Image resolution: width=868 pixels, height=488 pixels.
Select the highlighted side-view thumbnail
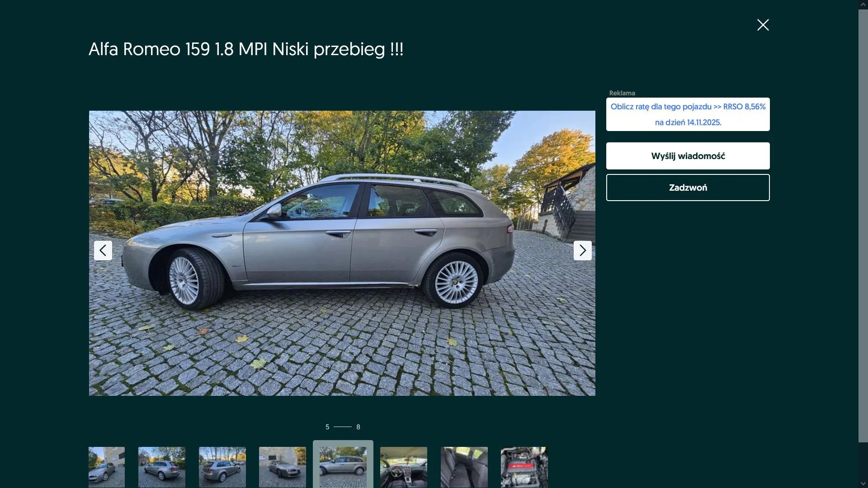point(343,467)
